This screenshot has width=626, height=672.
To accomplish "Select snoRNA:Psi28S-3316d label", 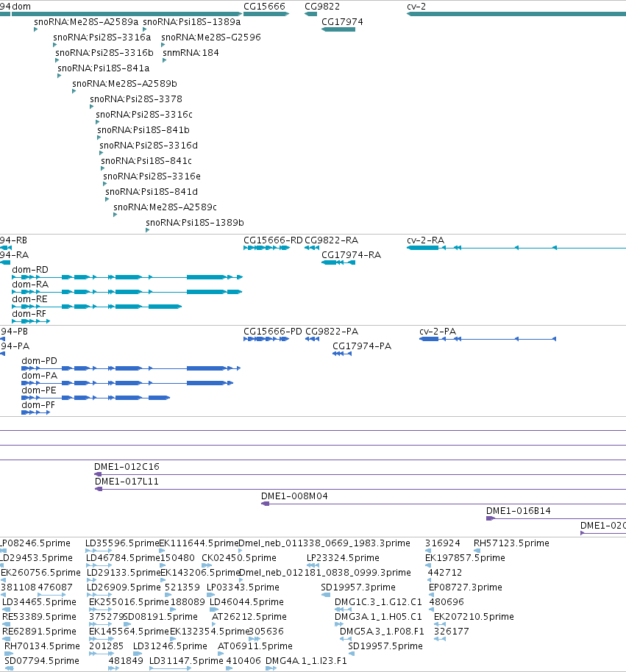I will (149, 146).
